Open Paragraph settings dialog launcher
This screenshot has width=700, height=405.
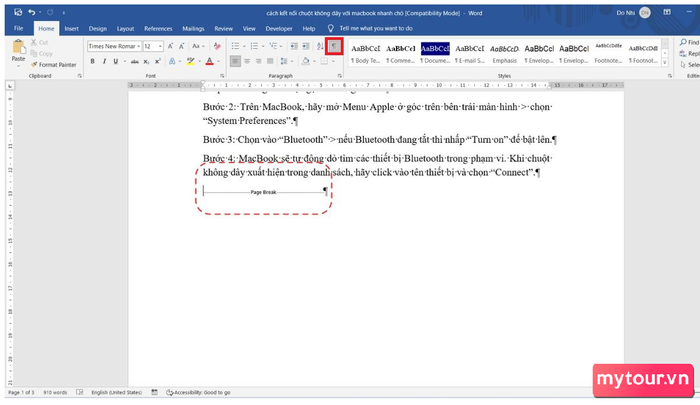(340, 76)
